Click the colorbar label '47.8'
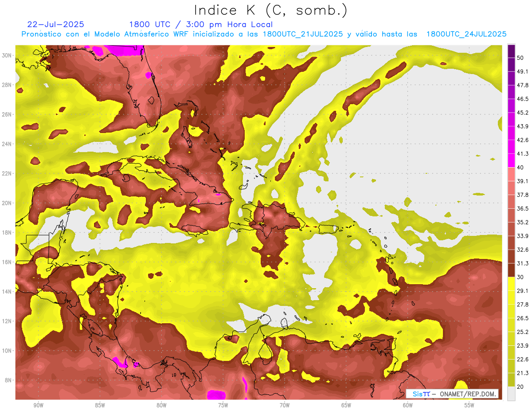The height and width of the screenshot is (411, 532). pos(522,85)
